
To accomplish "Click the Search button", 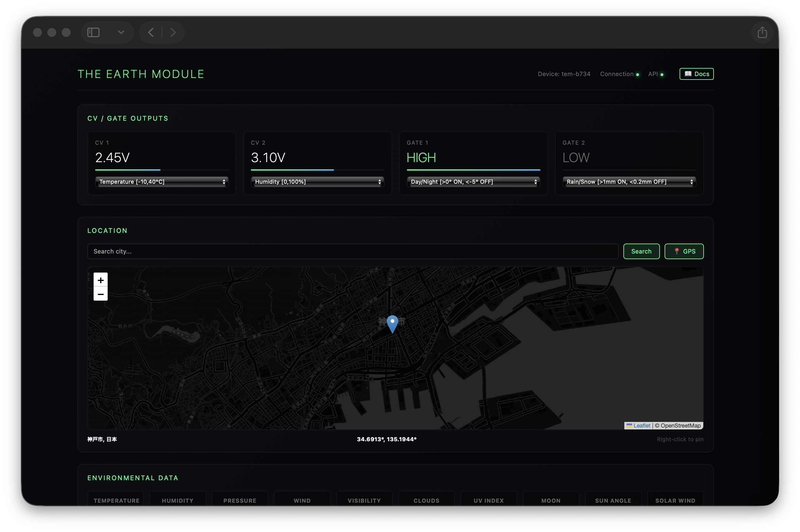I will pyautogui.click(x=641, y=251).
